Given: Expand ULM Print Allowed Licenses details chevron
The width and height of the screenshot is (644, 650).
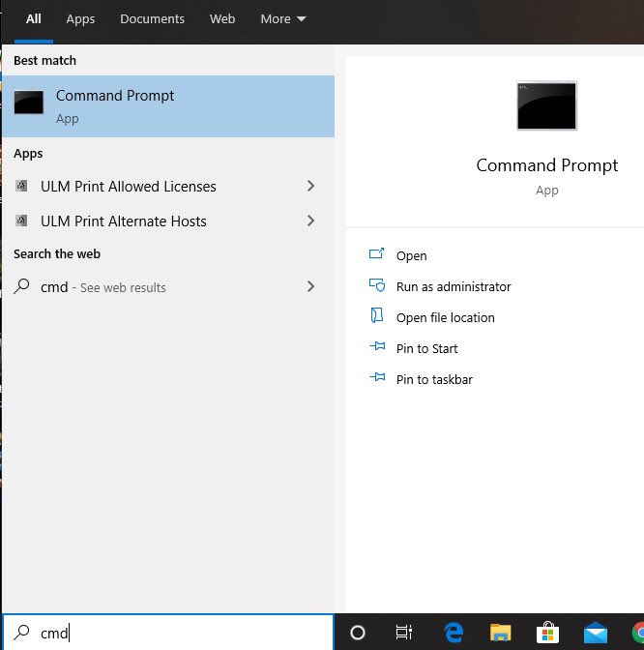Looking at the screenshot, I should [x=310, y=186].
